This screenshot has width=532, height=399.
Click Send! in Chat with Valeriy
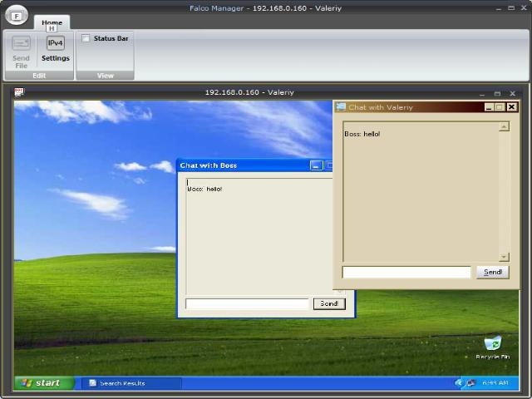(x=493, y=272)
